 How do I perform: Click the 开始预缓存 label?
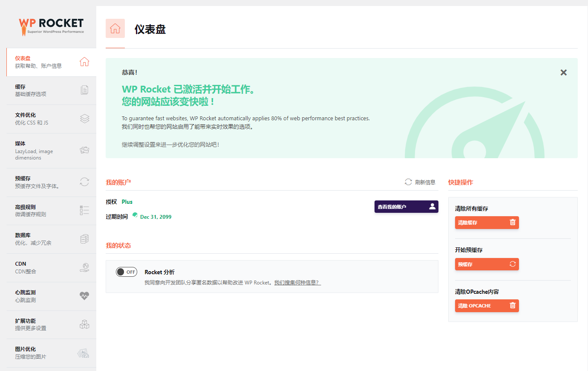click(x=469, y=250)
